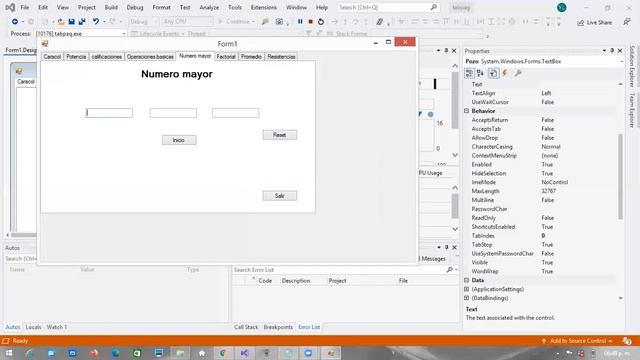Viewport: 640px width, 360px height.
Task: Collapse the Data category in Properties
Action: pos(467,280)
